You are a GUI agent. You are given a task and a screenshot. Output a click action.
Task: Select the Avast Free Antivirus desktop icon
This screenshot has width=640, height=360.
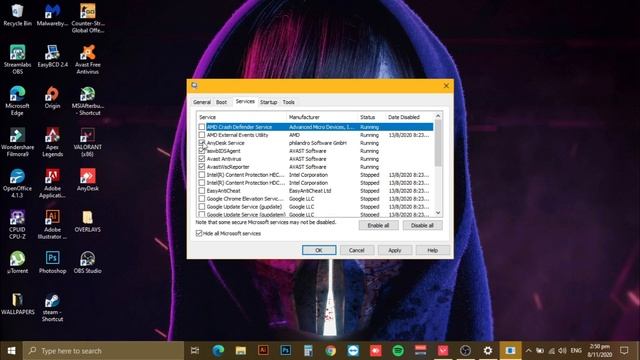(x=88, y=60)
